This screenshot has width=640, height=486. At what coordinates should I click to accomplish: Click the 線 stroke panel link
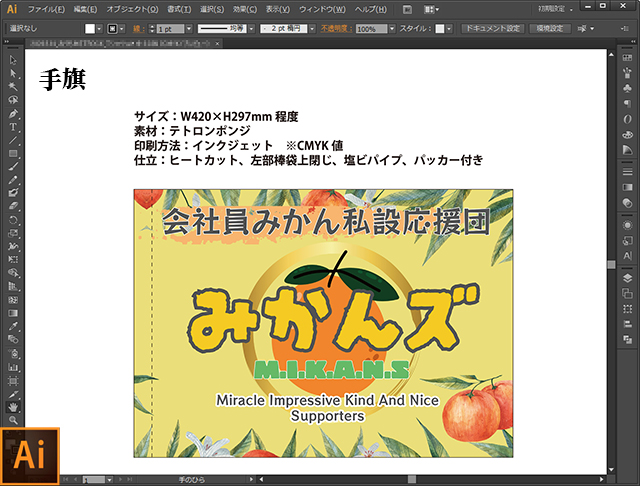point(138,29)
